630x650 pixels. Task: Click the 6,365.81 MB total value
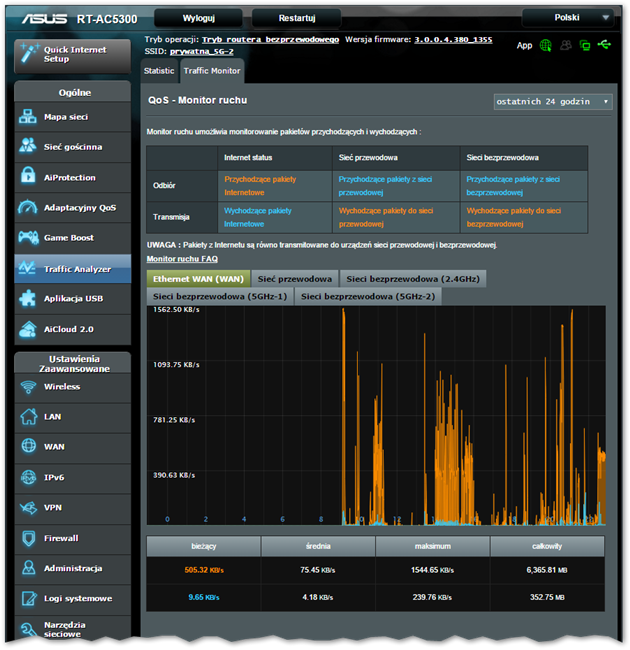coord(547,570)
